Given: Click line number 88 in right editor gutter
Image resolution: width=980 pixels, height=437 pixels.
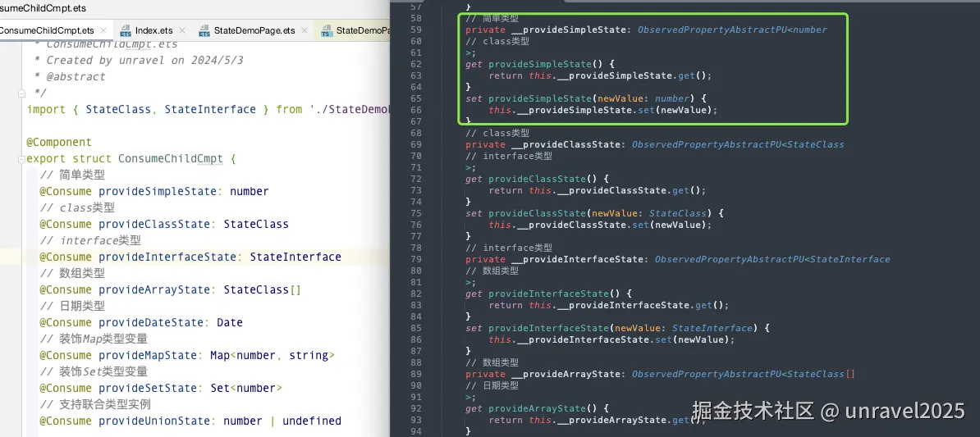Looking at the screenshot, I should tap(416, 362).
